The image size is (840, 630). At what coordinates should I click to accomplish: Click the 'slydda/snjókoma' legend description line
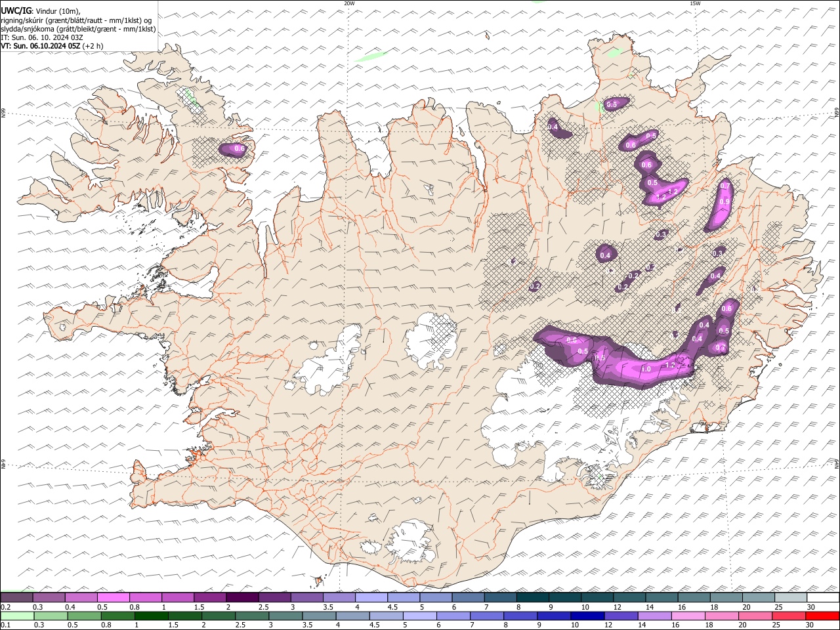tap(78, 28)
